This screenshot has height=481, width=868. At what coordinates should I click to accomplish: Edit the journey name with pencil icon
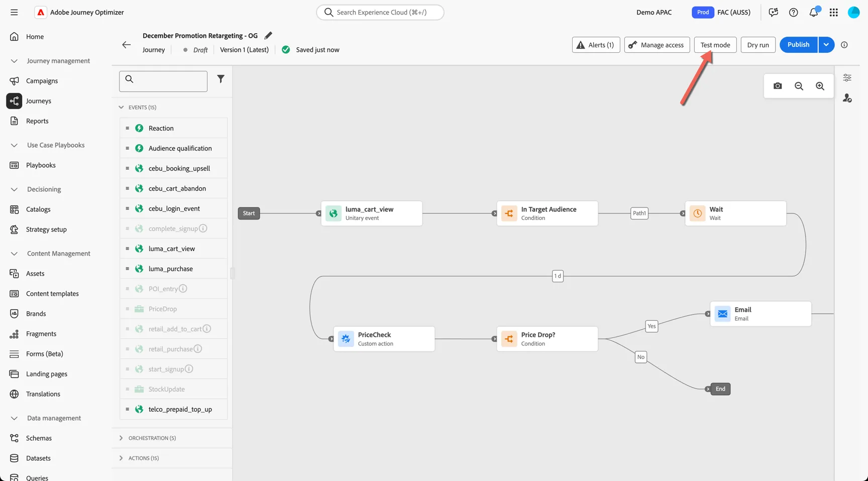pos(268,36)
